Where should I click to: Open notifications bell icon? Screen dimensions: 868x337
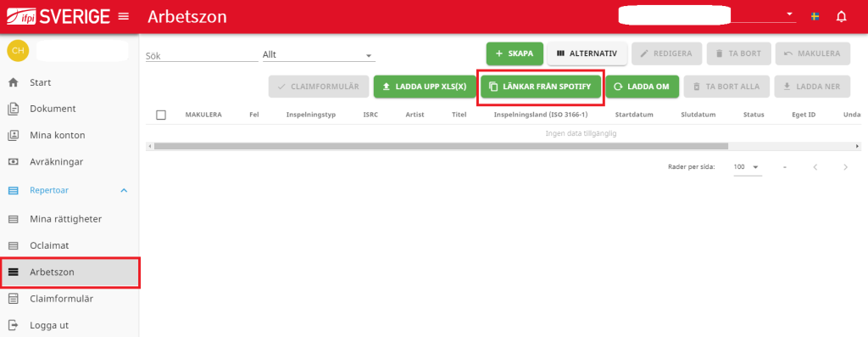tap(842, 17)
